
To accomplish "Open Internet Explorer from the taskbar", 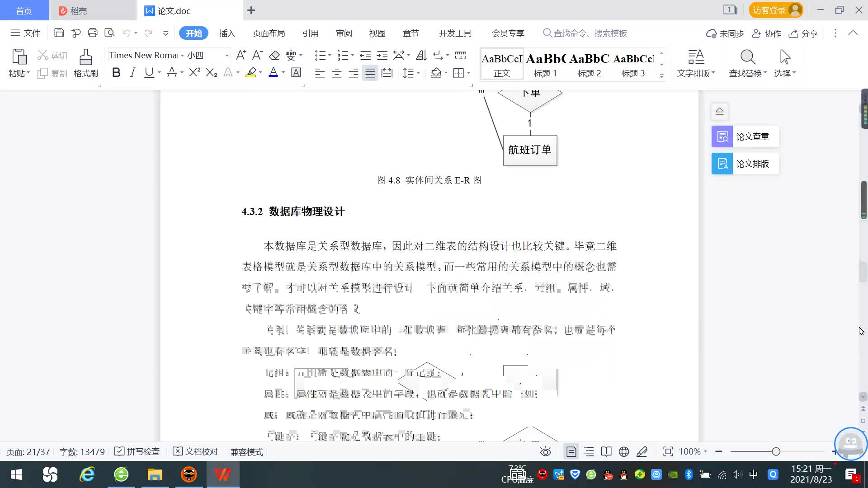I will pyautogui.click(x=87, y=475).
